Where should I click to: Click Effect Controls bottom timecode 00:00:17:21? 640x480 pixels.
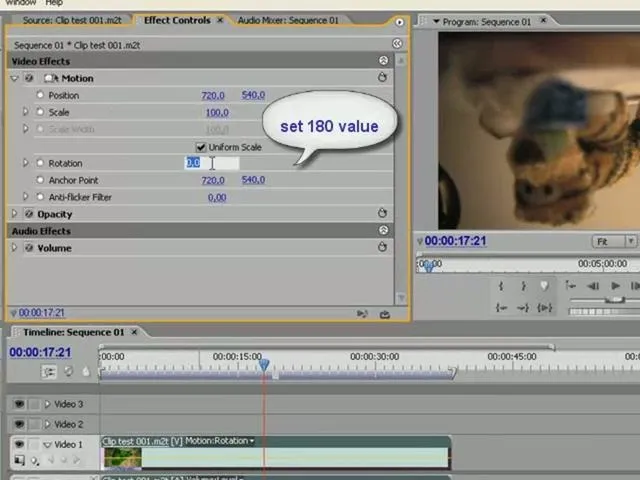click(x=41, y=313)
